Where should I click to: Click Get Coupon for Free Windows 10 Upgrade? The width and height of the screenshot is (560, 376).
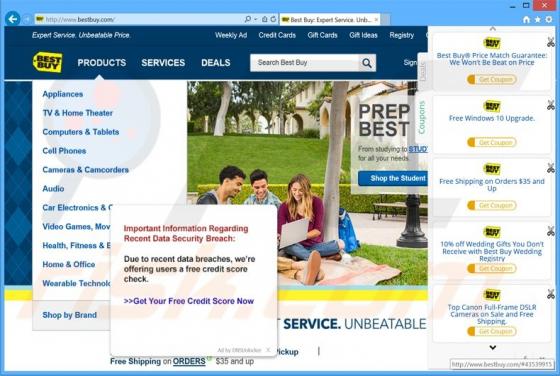pyautogui.click(x=492, y=142)
